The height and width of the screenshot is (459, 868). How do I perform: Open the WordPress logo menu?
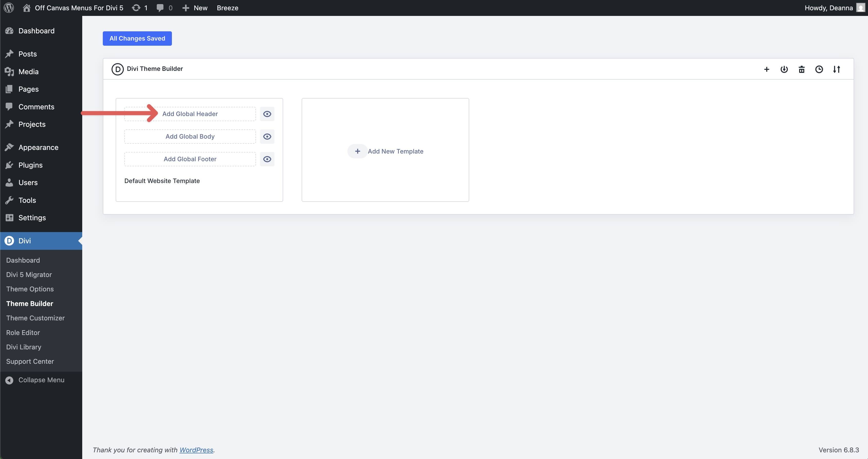8,7
